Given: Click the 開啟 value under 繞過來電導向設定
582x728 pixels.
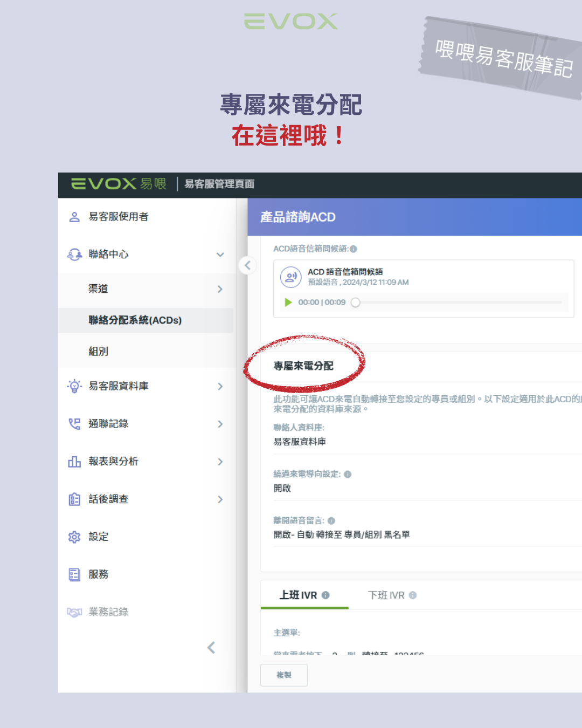Looking at the screenshot, I should coord(282,488).
